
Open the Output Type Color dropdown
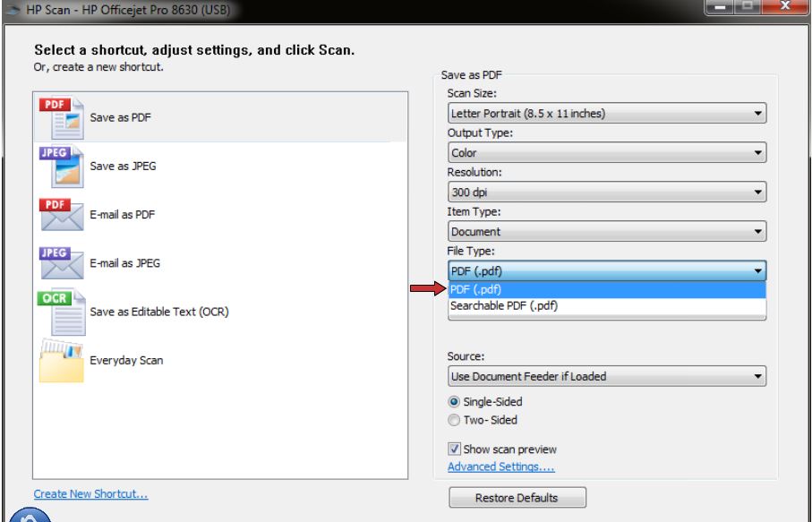pos(607,153)
